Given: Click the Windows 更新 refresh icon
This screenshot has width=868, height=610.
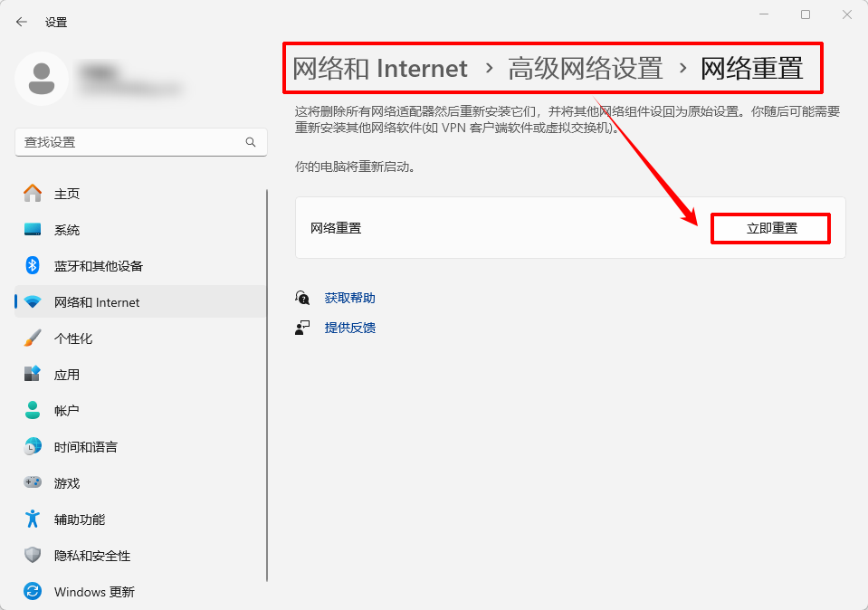Looking at the screenshot, I should click(33, 591).
